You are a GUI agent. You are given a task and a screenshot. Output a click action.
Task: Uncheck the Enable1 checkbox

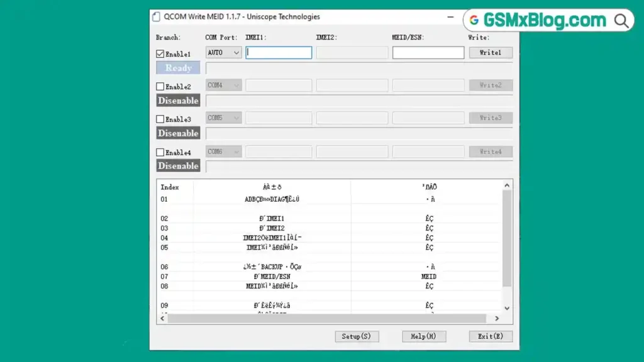[x=160, y=54]
